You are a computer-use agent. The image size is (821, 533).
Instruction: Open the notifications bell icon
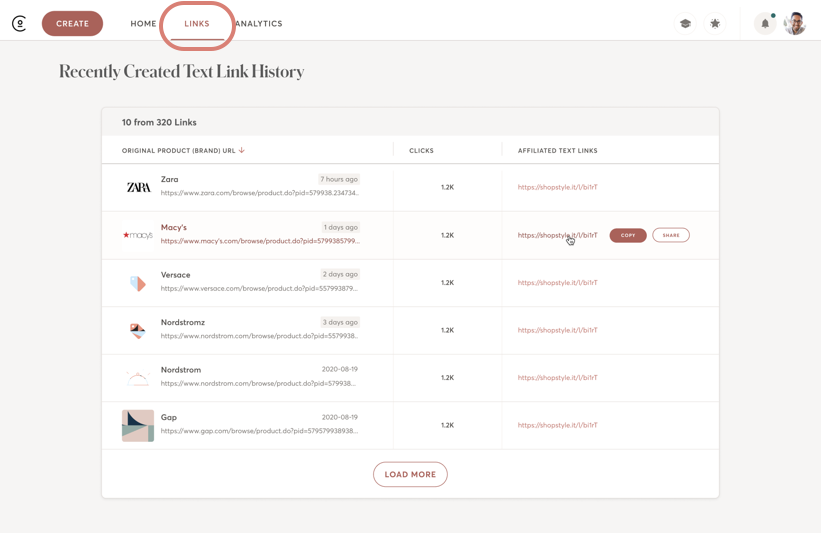click(x=765, y=24)
